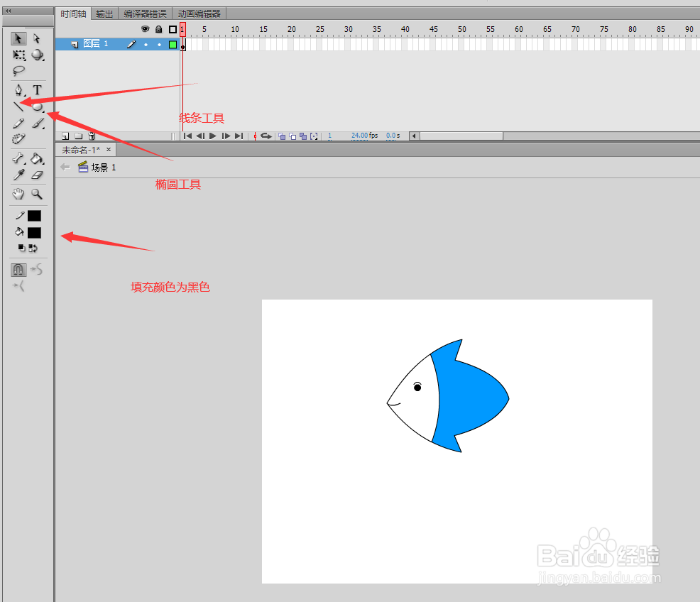This screenshot has height=602, width=700.
Task: Toggle Onion Skin mode
Action: pos(281,136)
